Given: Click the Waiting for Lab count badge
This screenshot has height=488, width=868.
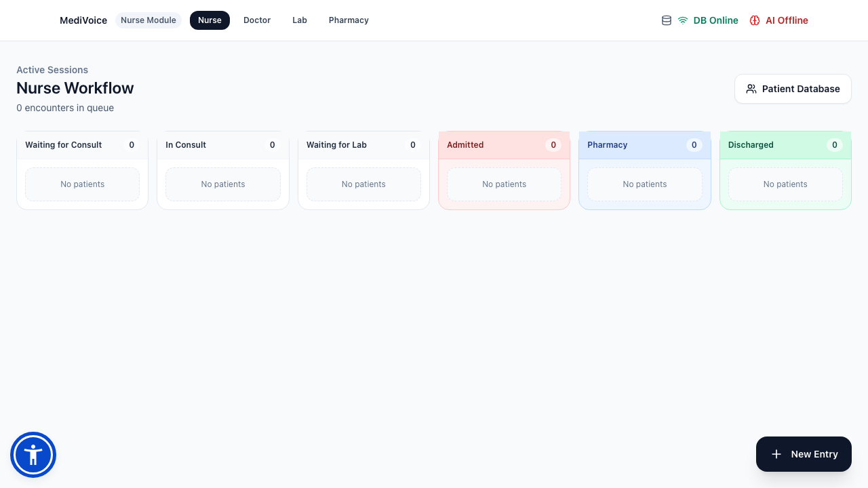Looking at the screenshot, I should point(413,145).
